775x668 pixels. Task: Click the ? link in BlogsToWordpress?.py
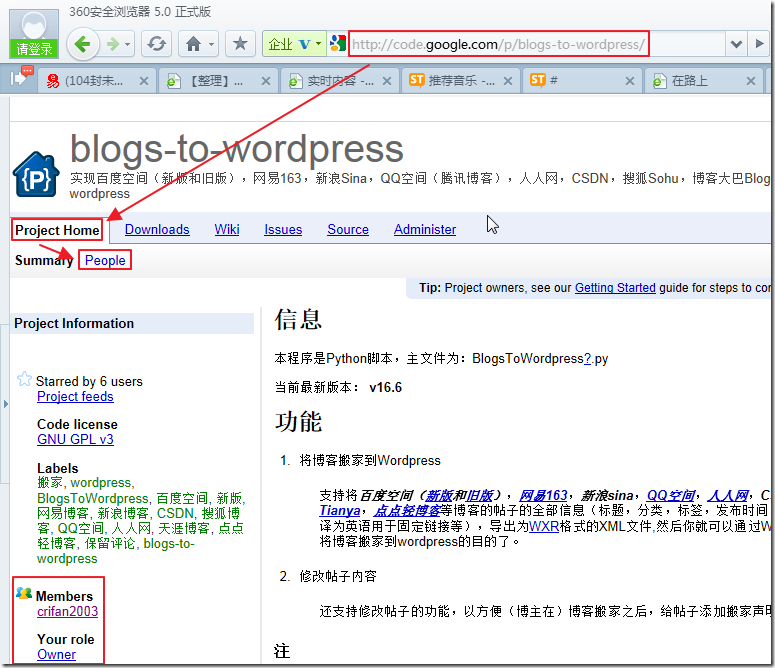coord(587,358)
